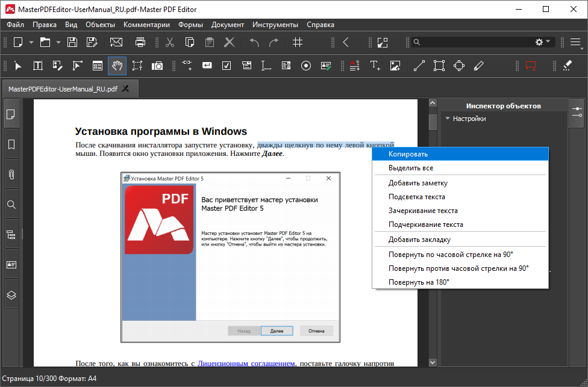Click the Лицензионным соглашением link
This screenshot has width=588, height=387.
tap(246, 364)
